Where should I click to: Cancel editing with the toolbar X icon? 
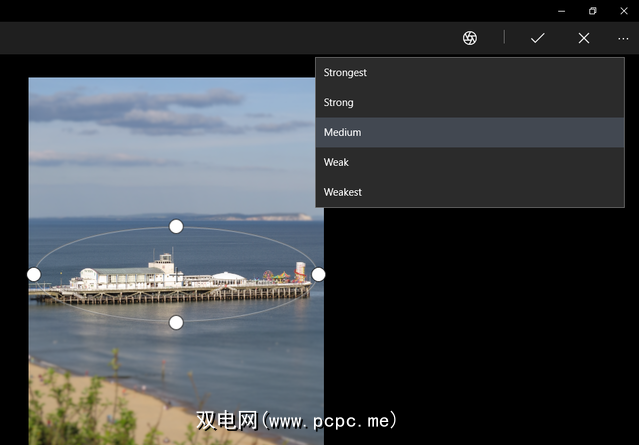[x=584, y=38]
